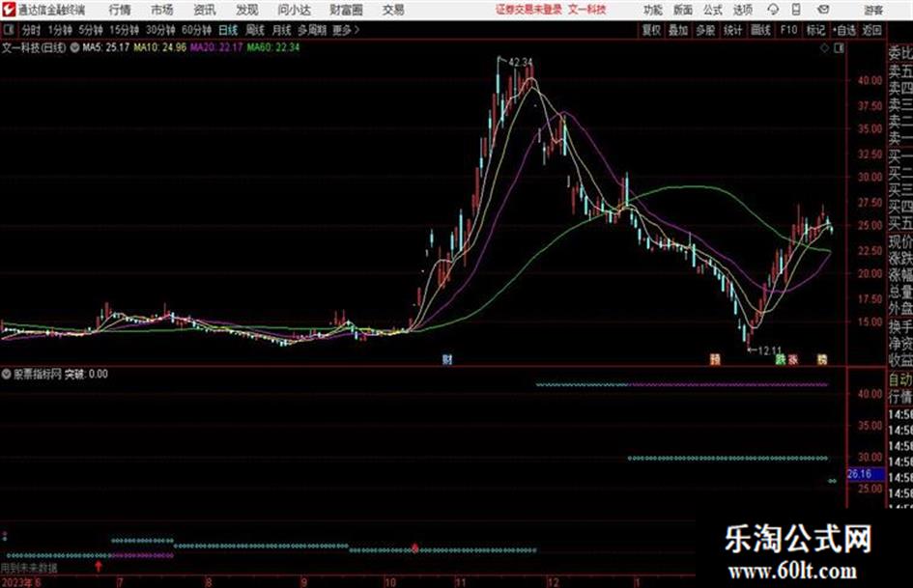The width and height of the screenshot is (913, 588).
Task: Open the 发现 menu
Action: coord(247,10)
